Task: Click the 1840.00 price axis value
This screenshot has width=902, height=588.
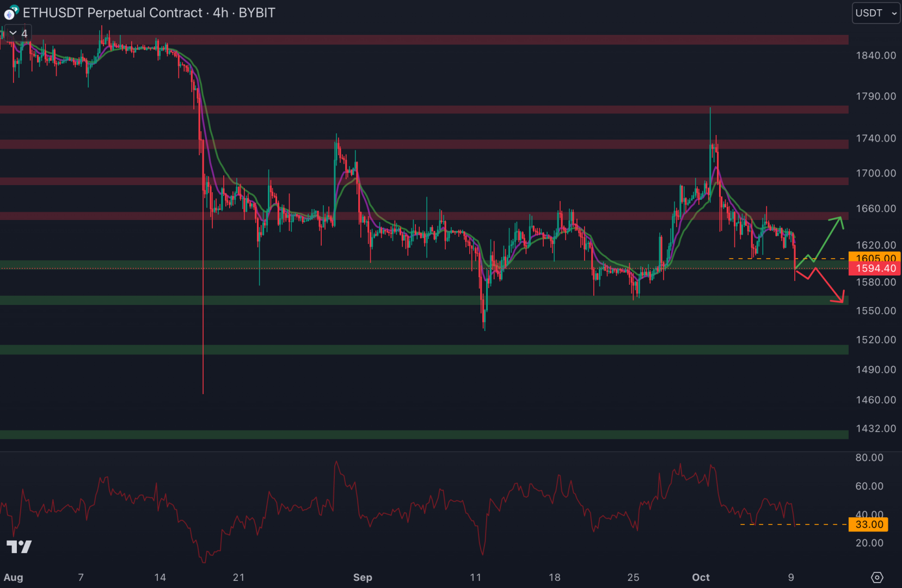Action: (x=876, y=56)
